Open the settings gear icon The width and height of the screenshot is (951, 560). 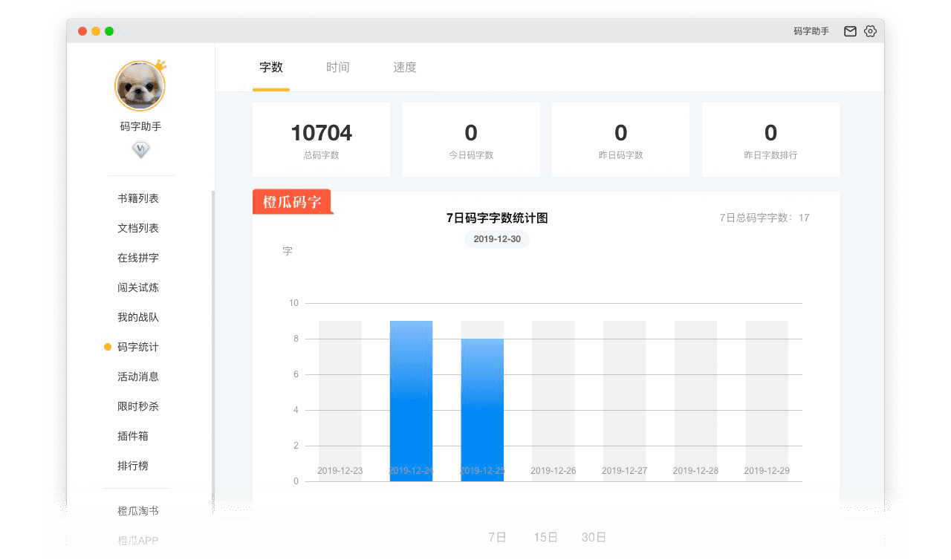click(870, 31)
